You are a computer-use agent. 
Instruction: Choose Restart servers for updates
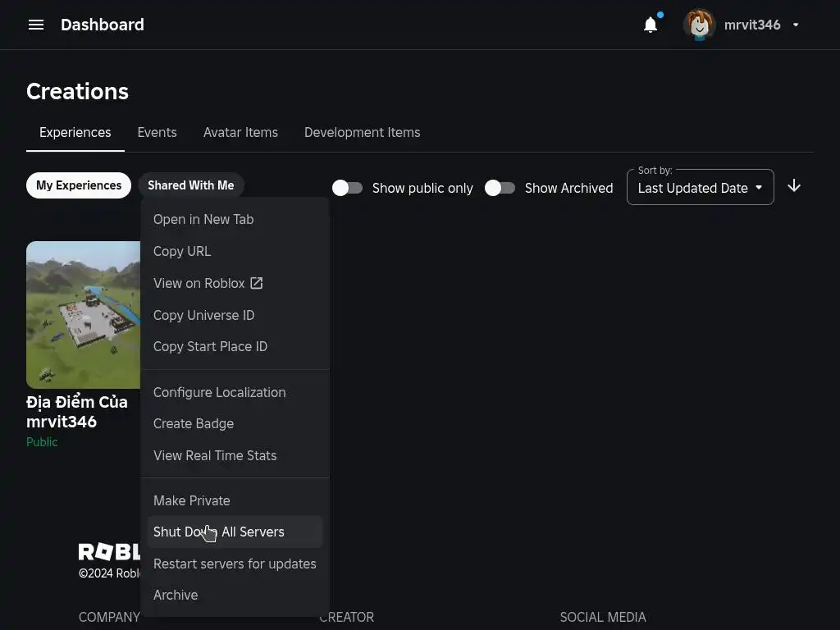(235, 564)
